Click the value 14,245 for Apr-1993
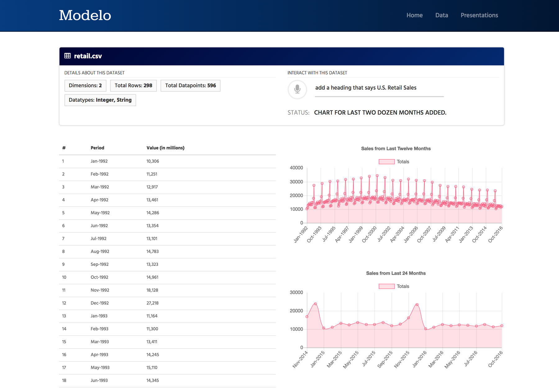559x392 pixels. click(x=153, y=354)
